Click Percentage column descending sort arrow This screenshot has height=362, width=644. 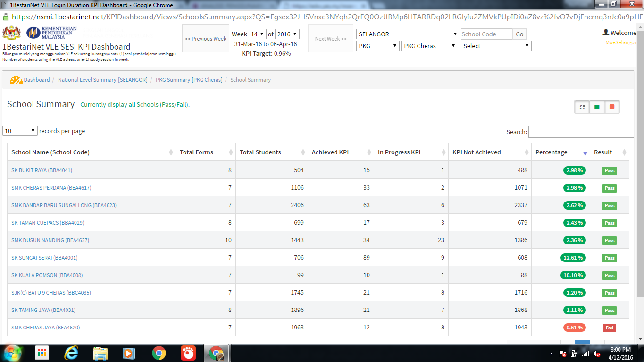585,154
